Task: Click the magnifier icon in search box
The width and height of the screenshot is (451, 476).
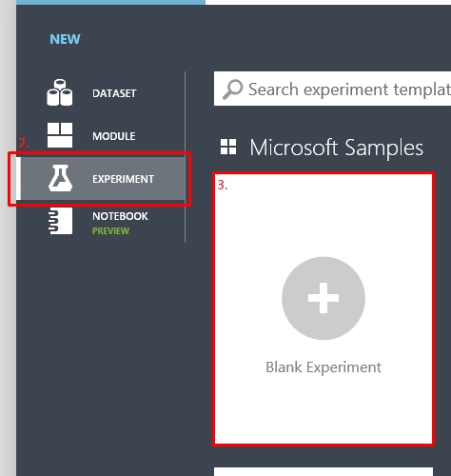Action: [232, 89]
